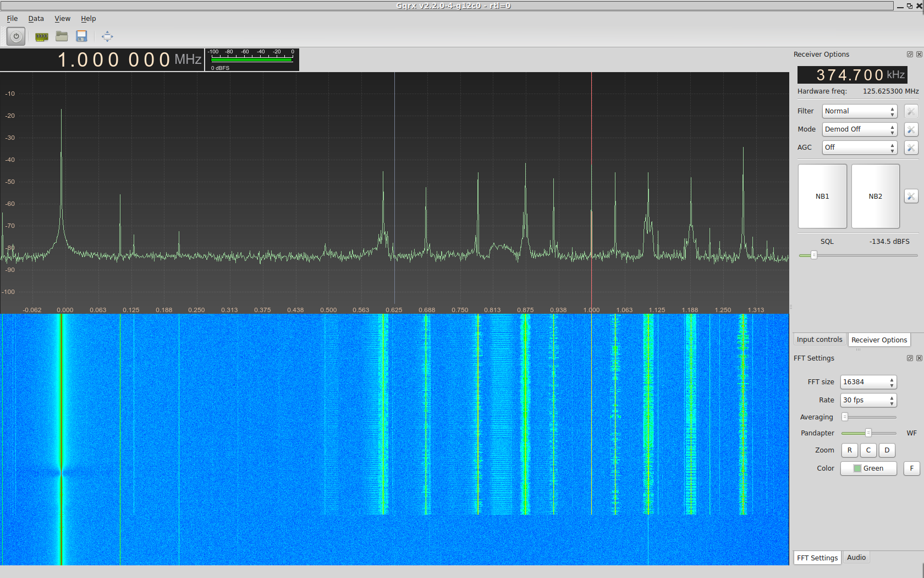Viewport: 924px width, 578px height.
Task: Click the Pandapter/WF split slider handle
Action: (868, 433)
